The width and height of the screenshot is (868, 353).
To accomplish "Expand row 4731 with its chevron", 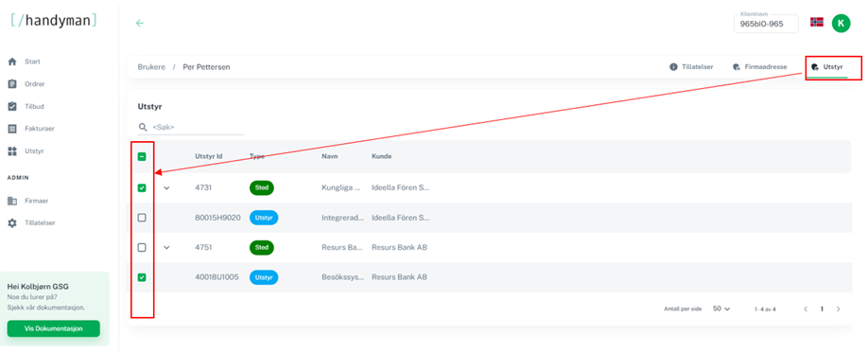I will tap(166, 188).
